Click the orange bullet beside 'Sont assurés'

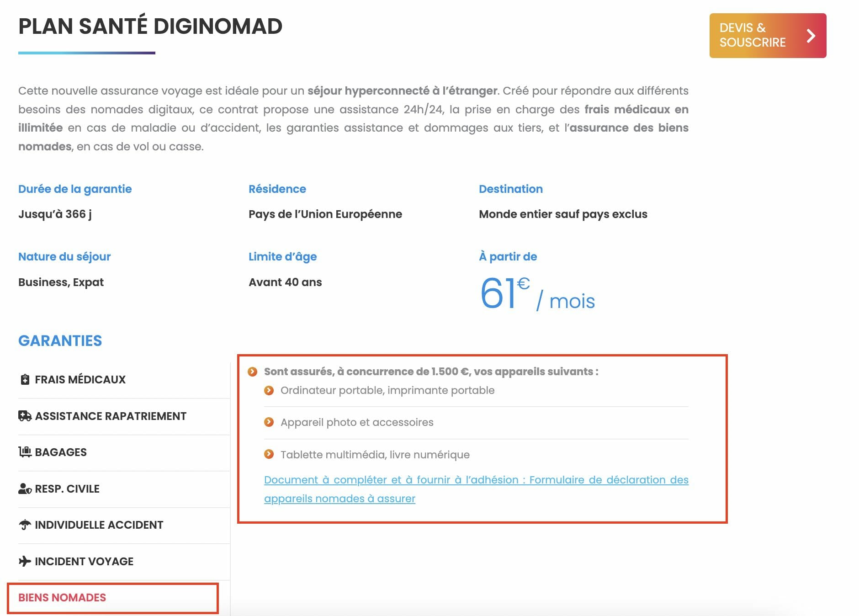click(252, 372)
